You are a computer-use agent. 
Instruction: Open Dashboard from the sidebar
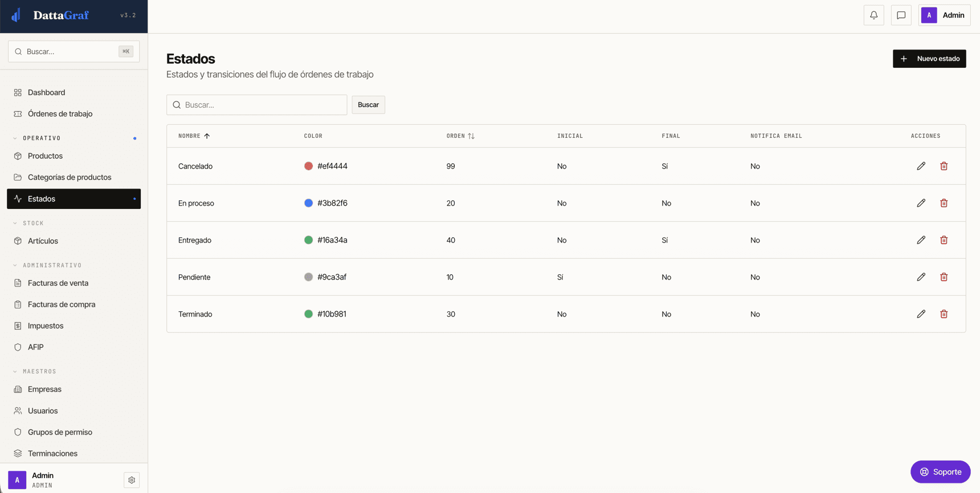[x=73, y=92]
